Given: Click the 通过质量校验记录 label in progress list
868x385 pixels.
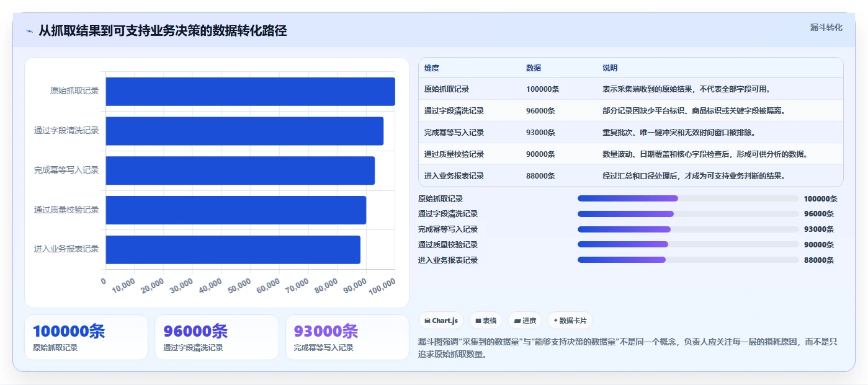Looking at the screenshot, I should [x=448, y=245].
